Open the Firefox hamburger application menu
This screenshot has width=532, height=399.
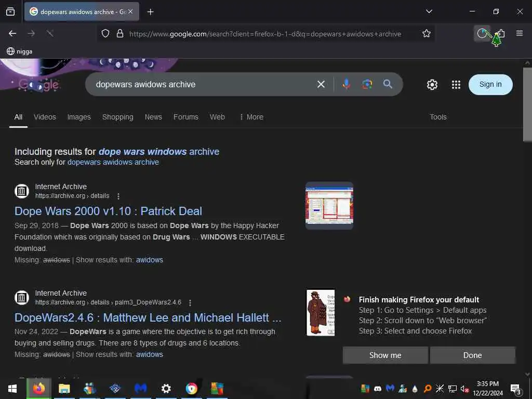coord(520,33)
